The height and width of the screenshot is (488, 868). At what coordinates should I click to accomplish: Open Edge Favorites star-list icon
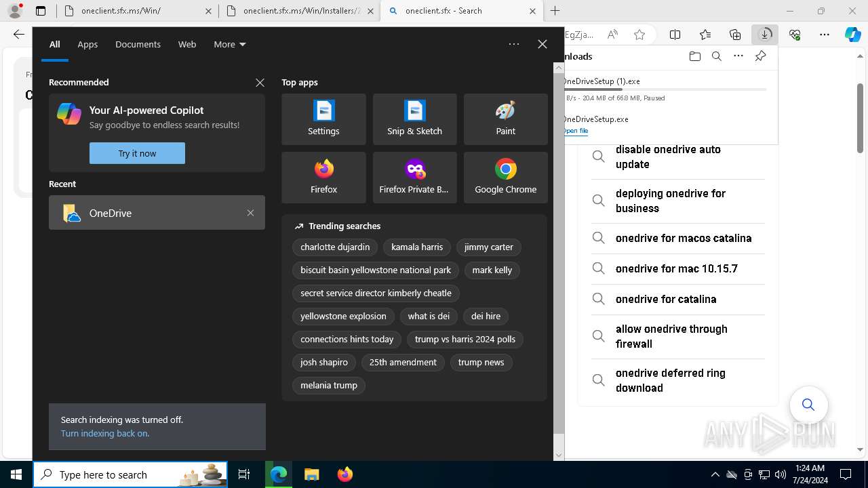705,35
